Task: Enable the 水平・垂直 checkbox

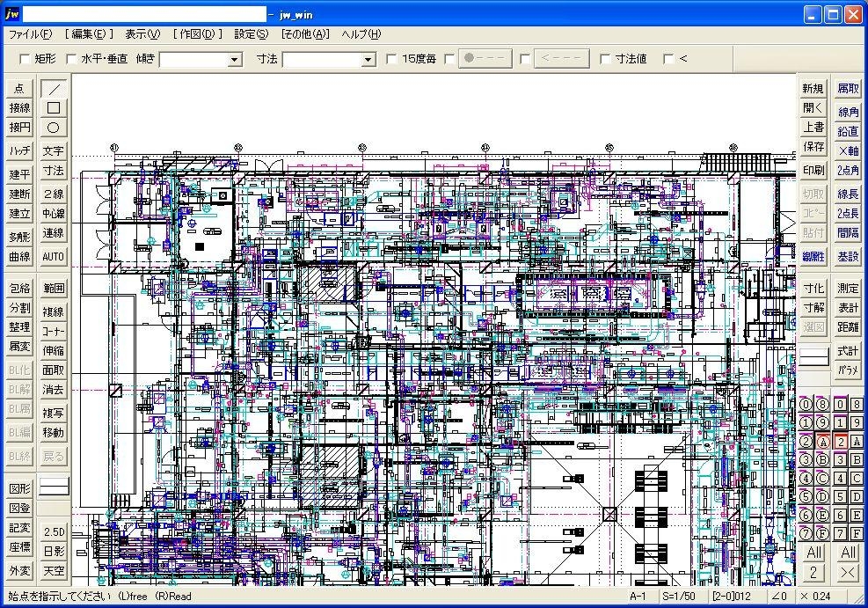Action: [x=71, y=59]
